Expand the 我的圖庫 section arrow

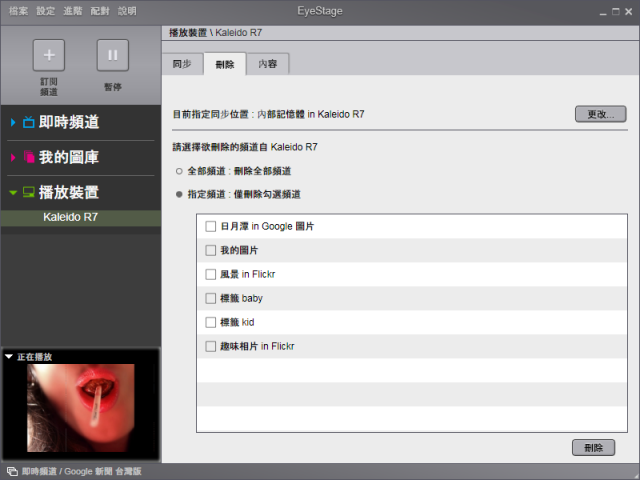[x=13, y=157]
